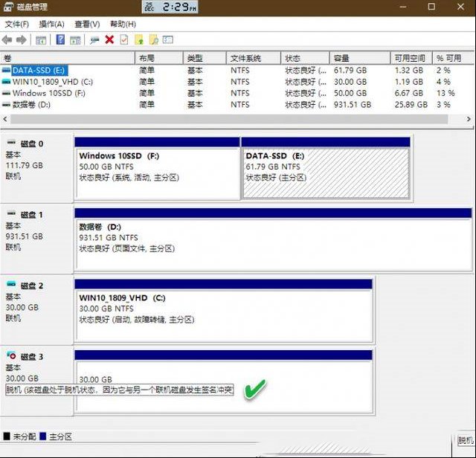Image resolution: width=476 pixels, height=458 pixels.
Task: Click the 6.67 GB free space cell
Action: [x=408, y=93]
